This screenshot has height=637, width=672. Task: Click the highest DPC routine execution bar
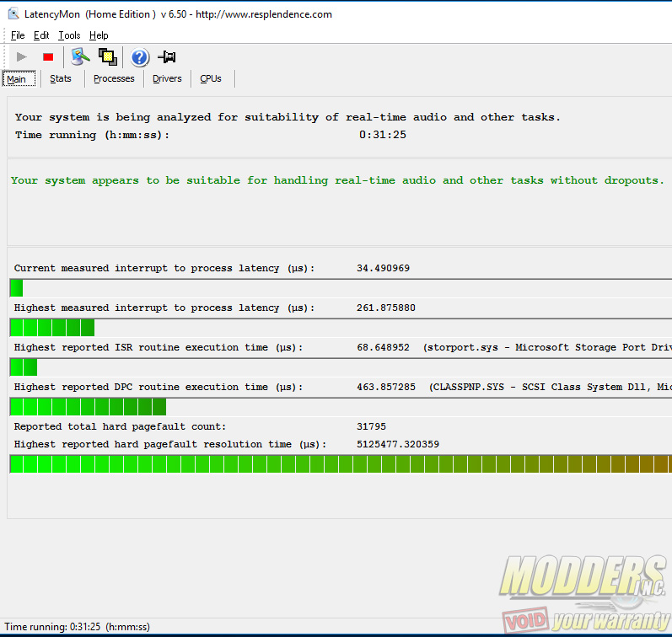(x=341, y=406)
